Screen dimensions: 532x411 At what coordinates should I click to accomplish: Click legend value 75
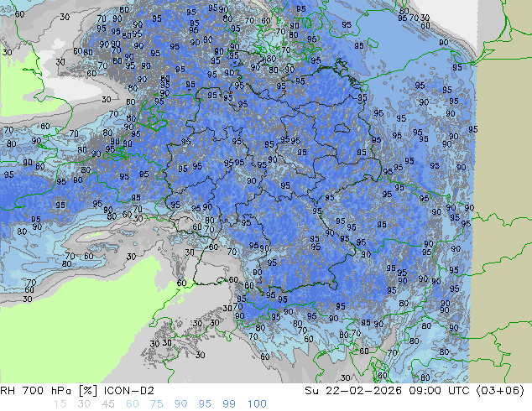coord(156,404)
